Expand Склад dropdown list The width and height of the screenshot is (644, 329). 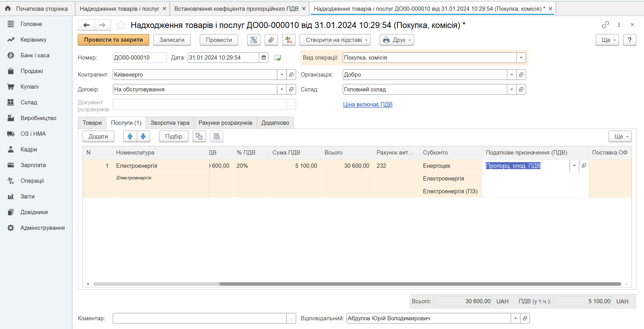click(512, 89)
